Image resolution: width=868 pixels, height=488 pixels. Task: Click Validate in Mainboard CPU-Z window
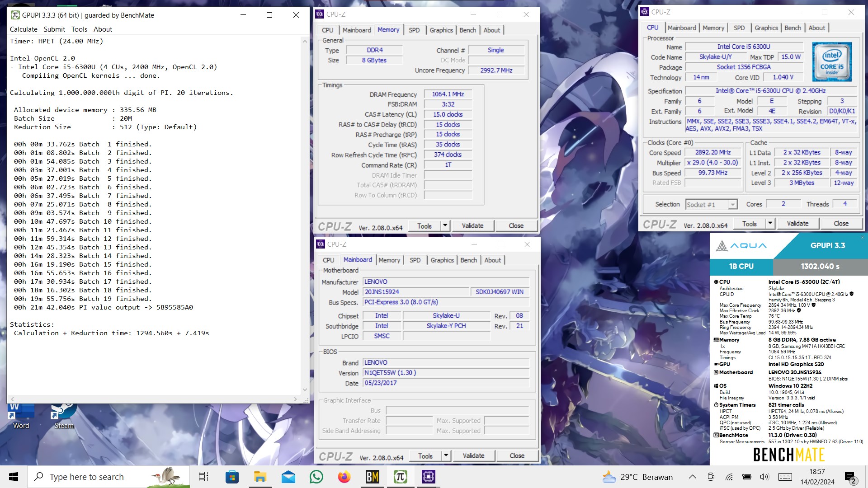coord(473,456)
